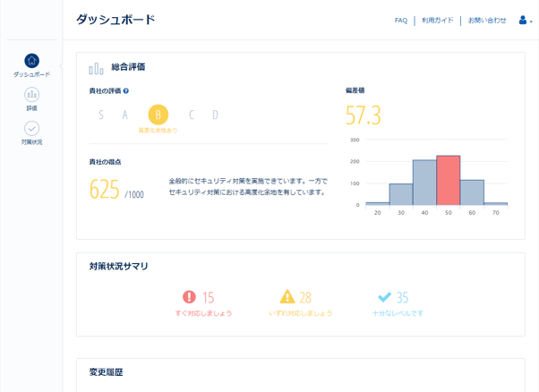This screenshot has width=539, height=392.
Task: Click the 高度化余地あり label under B
Action: click(x=158, y=131)
